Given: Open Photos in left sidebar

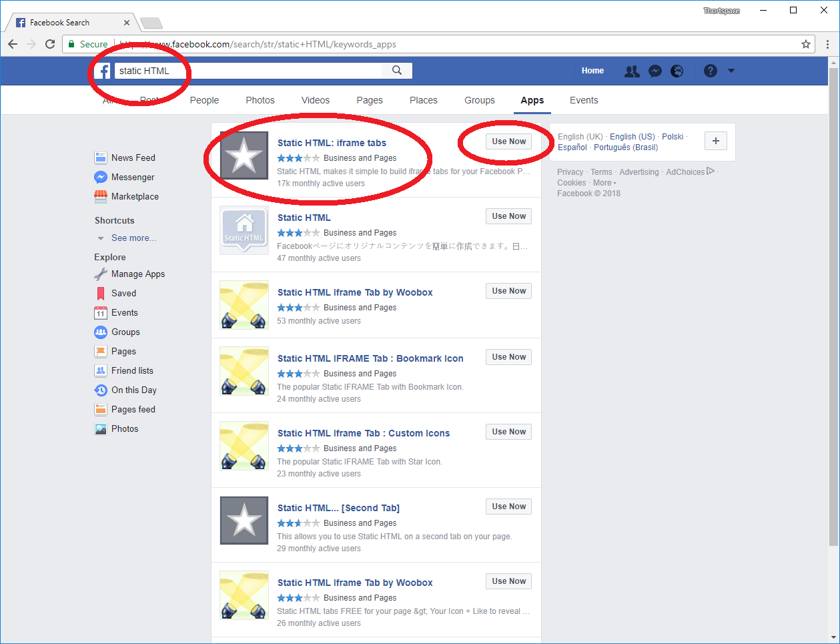Looking at the screenshot, I should (x=117, y=428).
